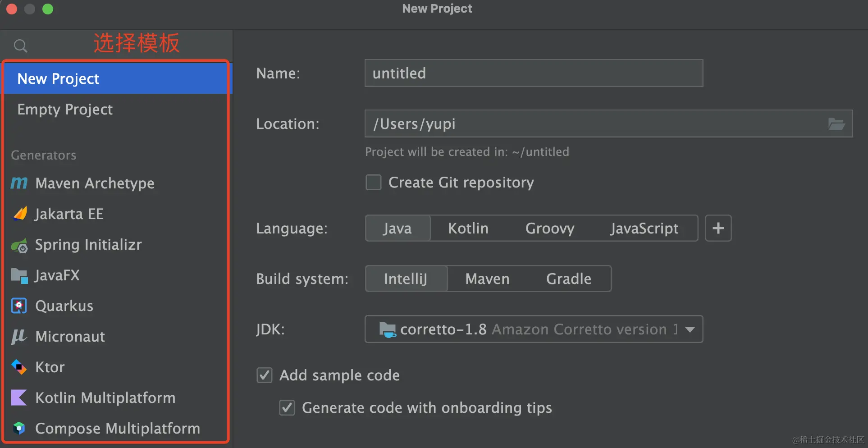Select the Quarkus generator label

64,306
